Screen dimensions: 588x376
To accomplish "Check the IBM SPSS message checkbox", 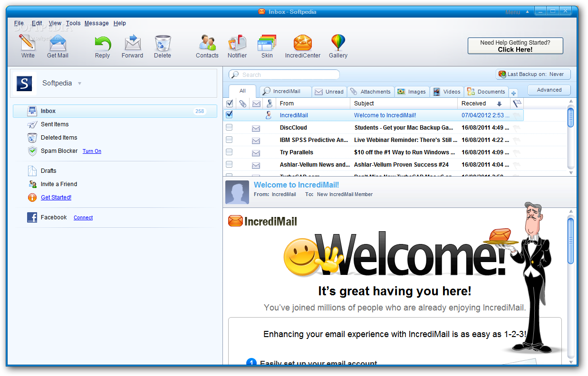I will tap(229, 140).
